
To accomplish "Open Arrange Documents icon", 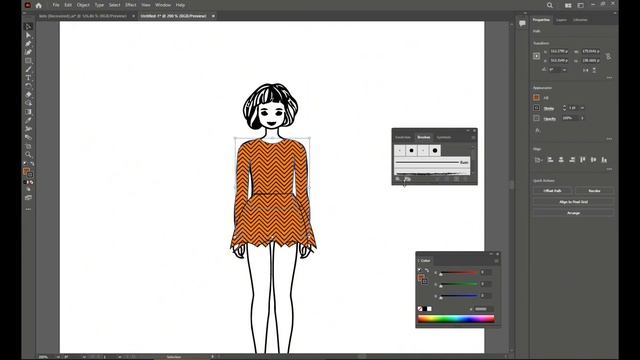I will click(568, 5).
